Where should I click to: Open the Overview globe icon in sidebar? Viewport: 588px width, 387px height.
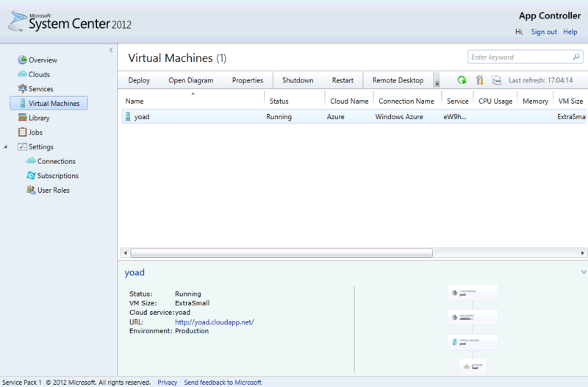[x=23, y=60]
